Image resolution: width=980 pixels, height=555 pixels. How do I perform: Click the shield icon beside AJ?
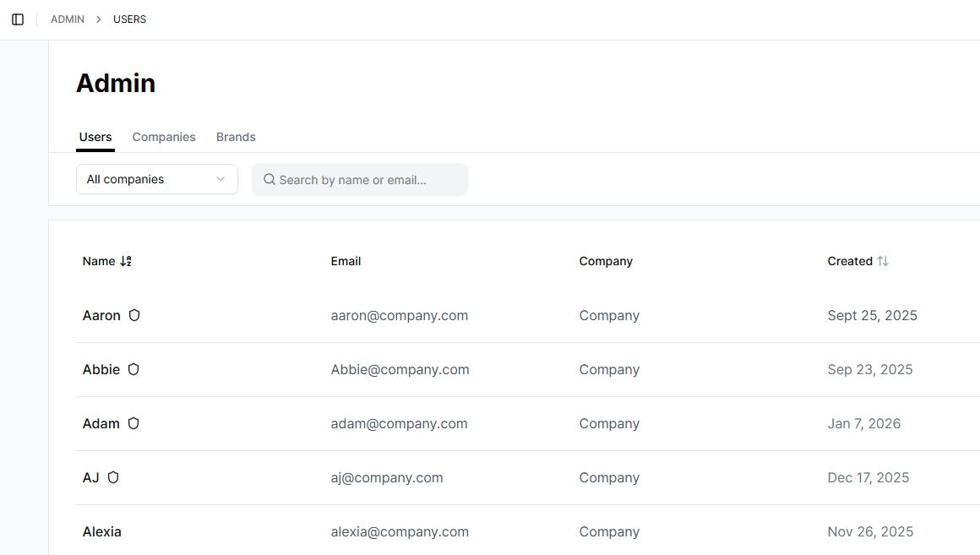pos(113,477)
